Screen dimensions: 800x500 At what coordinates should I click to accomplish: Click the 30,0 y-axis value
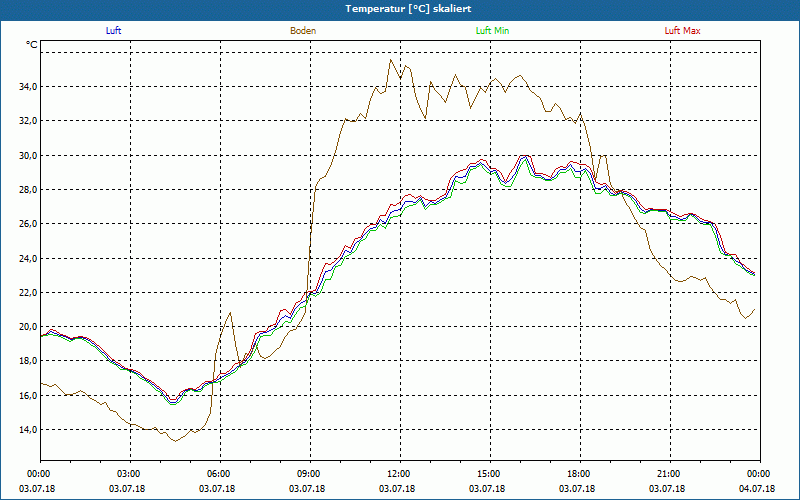28,155
